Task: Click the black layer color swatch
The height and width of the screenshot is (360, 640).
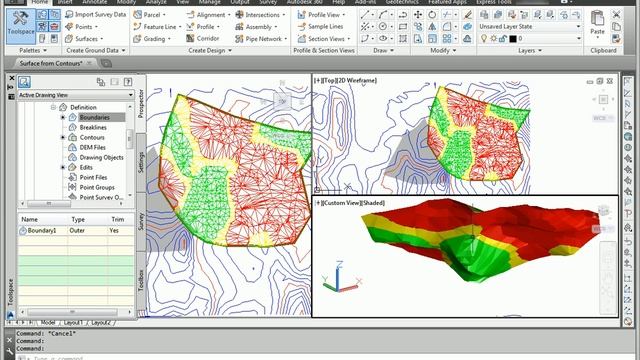Action: [513, 39]
